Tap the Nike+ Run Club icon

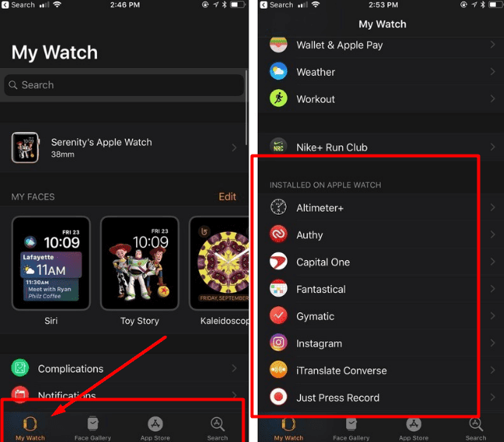coord(278,147)
